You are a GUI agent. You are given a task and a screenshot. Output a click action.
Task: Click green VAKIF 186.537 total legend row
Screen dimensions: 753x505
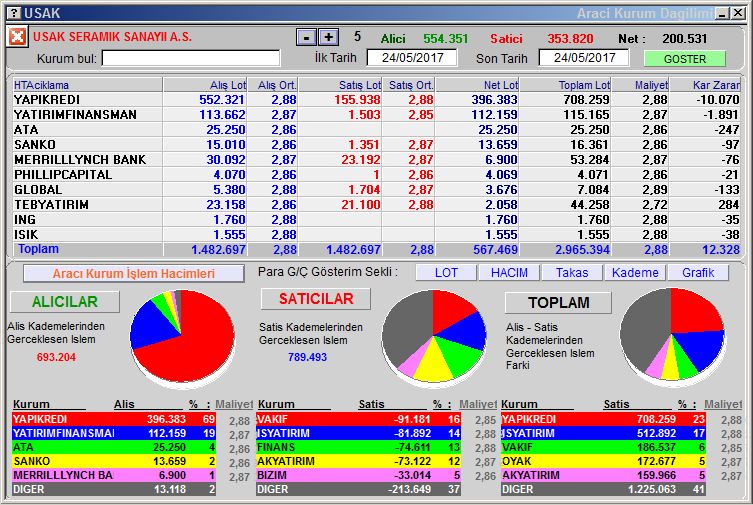(x=603, y=447)
